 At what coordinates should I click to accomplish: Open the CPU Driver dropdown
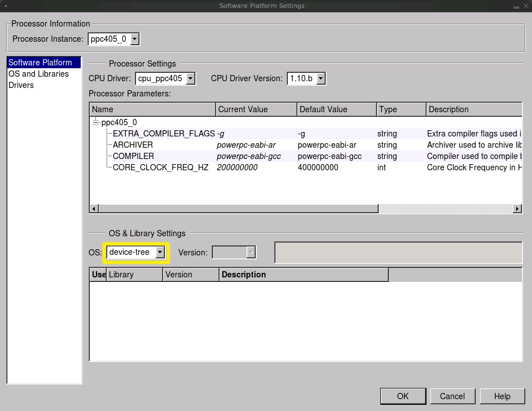click(x=165, y=79)
